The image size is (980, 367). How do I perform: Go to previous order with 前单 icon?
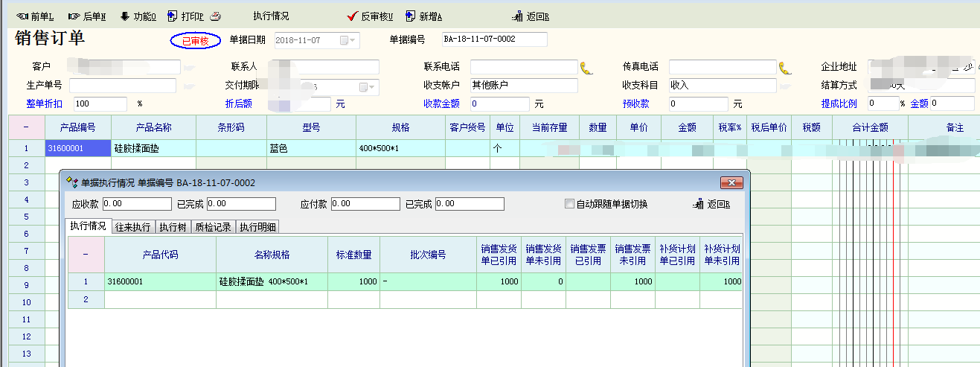click(22, 16)
